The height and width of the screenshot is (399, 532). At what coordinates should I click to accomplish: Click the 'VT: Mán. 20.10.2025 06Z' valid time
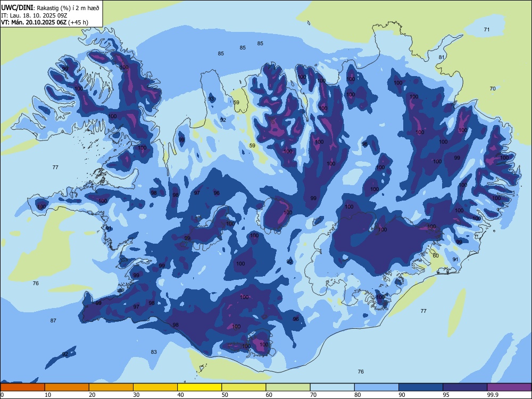click(34, 22)
